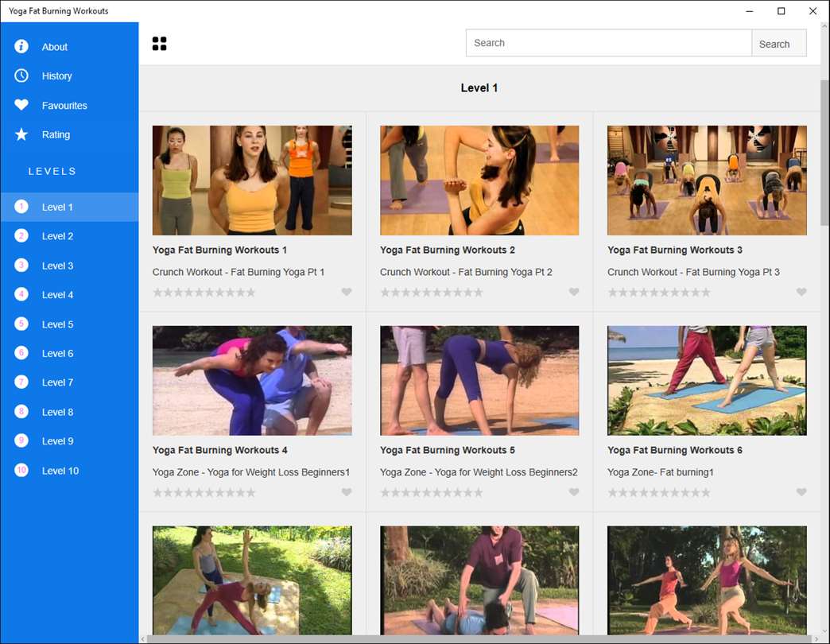Click the Search button
The width and height of the screenshot is (830, 644).
[778, 44]
